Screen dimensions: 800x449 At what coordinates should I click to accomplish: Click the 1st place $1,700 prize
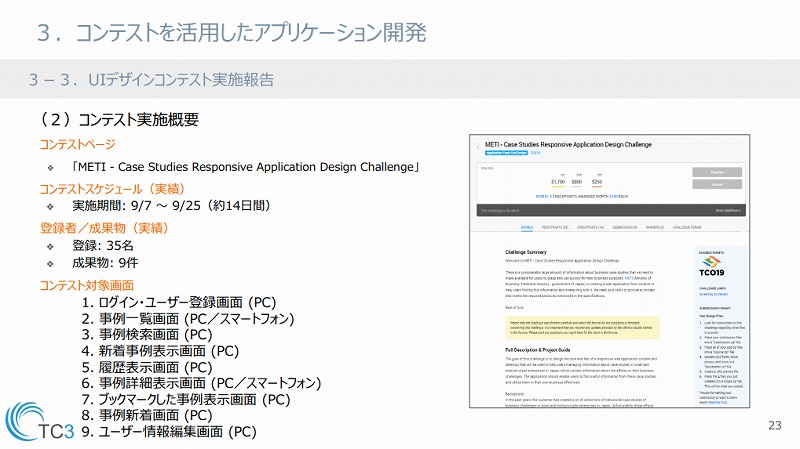[x=558, y=182]
